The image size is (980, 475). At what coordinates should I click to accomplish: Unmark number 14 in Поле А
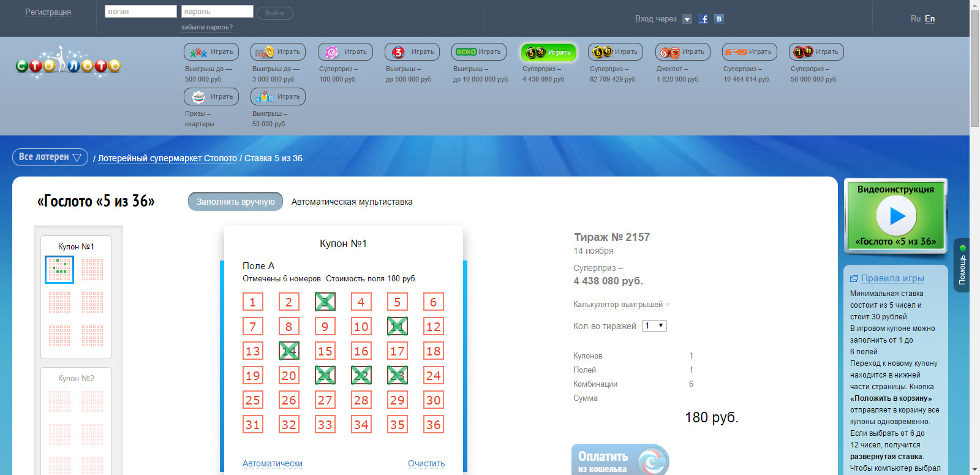pos(288,351)
